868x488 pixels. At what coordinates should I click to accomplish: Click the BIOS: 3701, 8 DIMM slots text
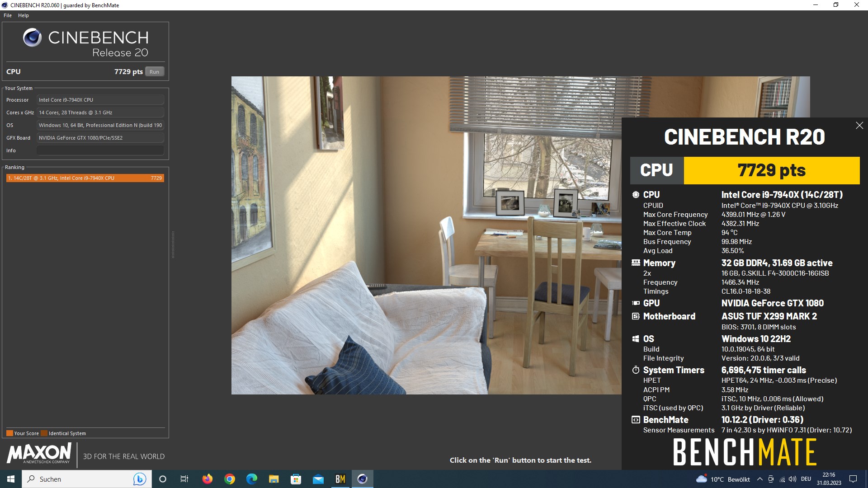pyautogui.click(x=759, y=327)
